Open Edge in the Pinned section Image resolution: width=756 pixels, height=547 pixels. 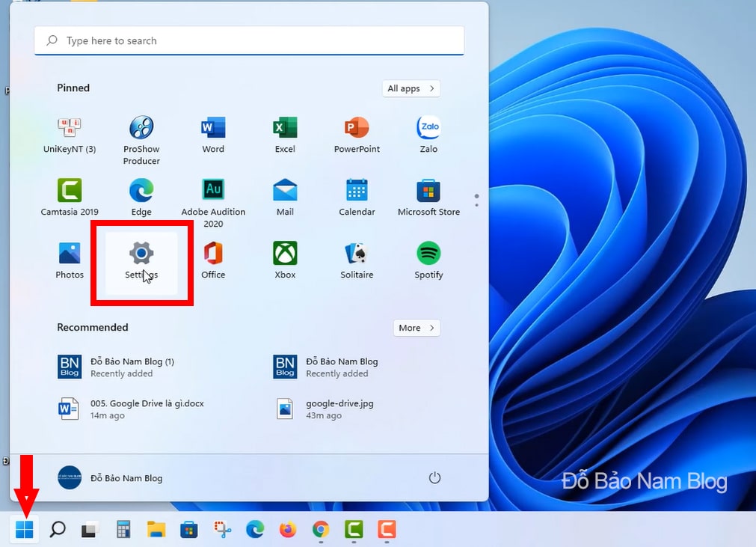(141, 198)
